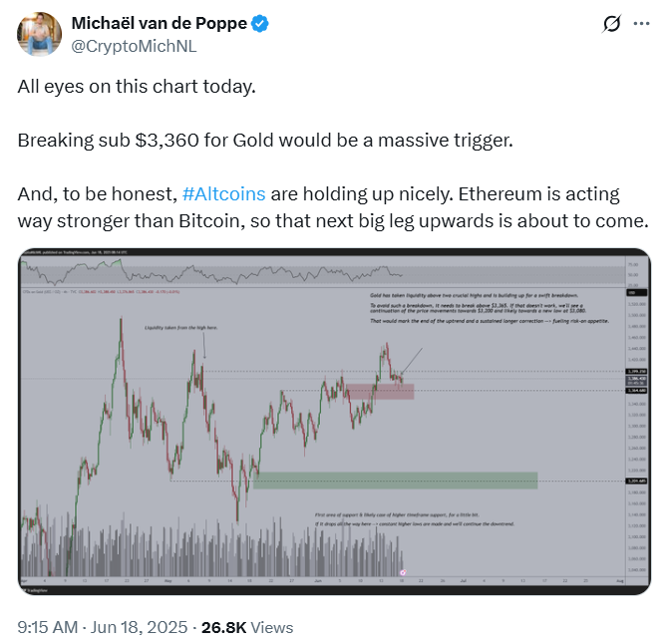Viewport: 668px width, 644px height.
Task: Follow the #Altcoins hashtag link
Action: [x=223, y=194]
